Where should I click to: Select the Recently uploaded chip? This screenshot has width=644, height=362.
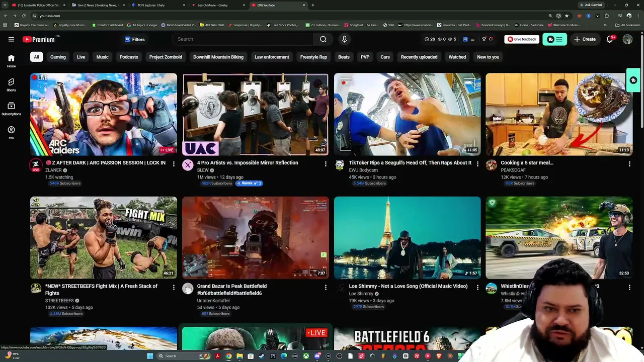coord(419,57)
